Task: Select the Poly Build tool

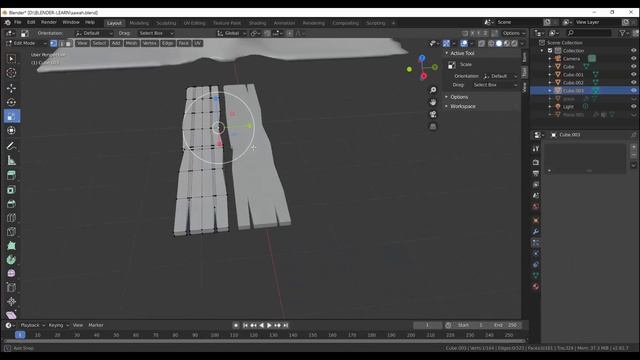Action: pyautogui.click(x=11, y=246)
